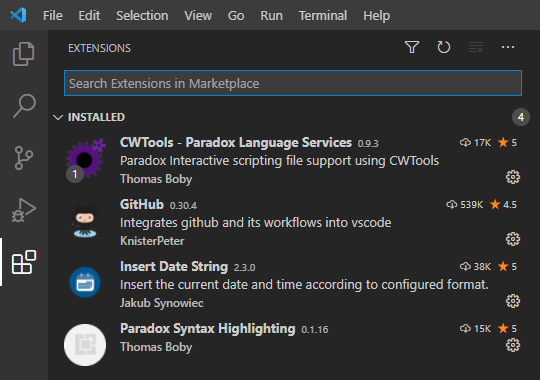Click the Paradox Syntax Highlighting placeholder icon
Screen dimensions: 540x380
(85, 345)
